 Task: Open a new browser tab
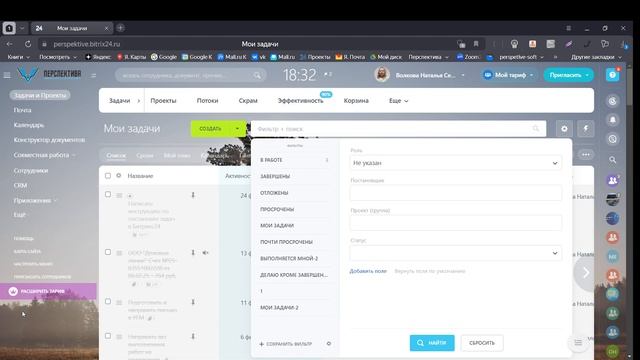click(x=120, y=28)
